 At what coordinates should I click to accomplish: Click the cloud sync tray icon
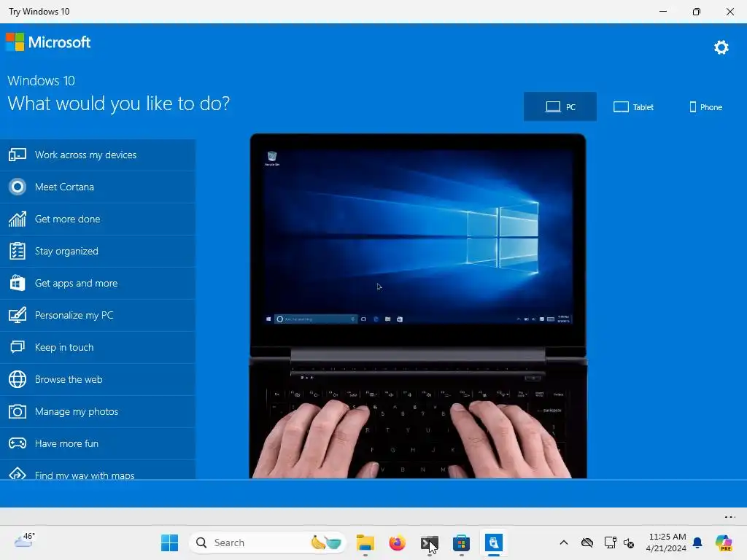coord(587,542)
